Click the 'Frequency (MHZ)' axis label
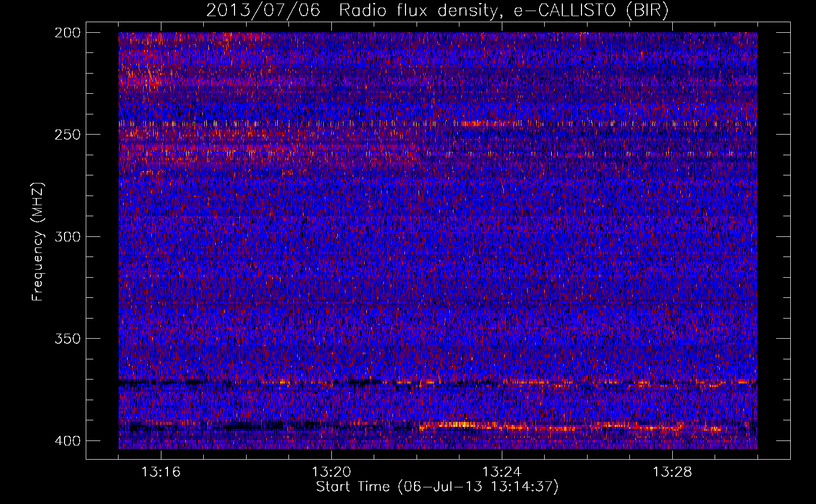The image size is (816, 504). 38,242
